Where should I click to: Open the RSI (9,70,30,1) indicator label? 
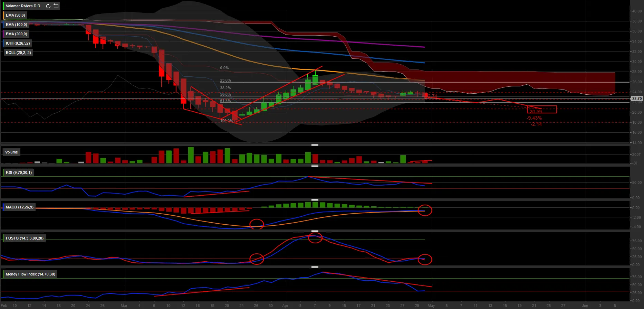click(19, 172)
